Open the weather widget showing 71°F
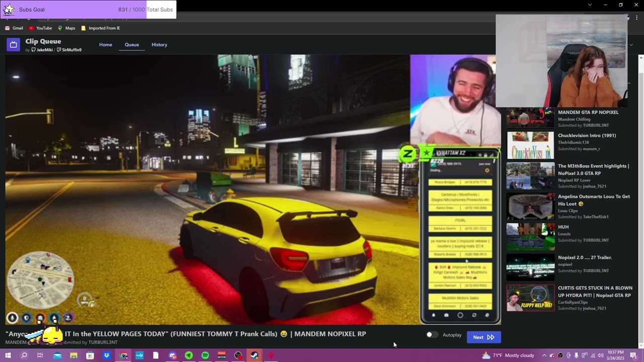The height and width of the screenshot is (362, 644). pyautogui.click(x=508, y=355)
